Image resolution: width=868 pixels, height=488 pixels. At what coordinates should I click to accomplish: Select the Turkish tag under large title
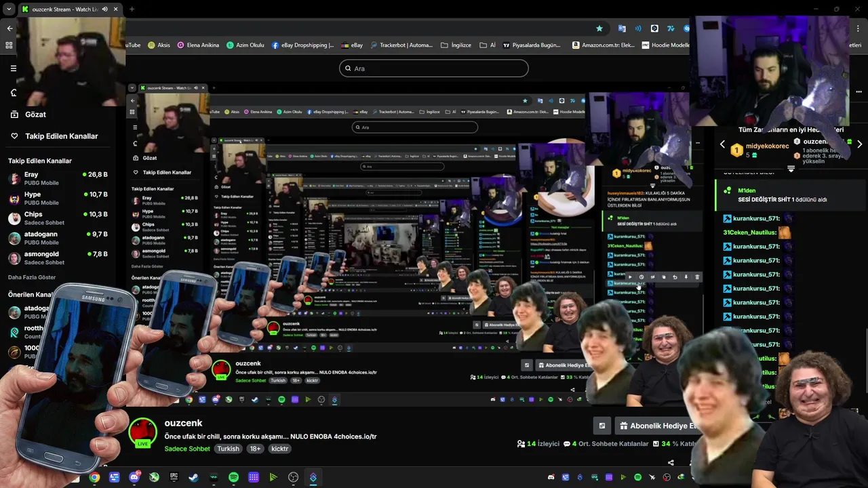(x=228, y=449)
